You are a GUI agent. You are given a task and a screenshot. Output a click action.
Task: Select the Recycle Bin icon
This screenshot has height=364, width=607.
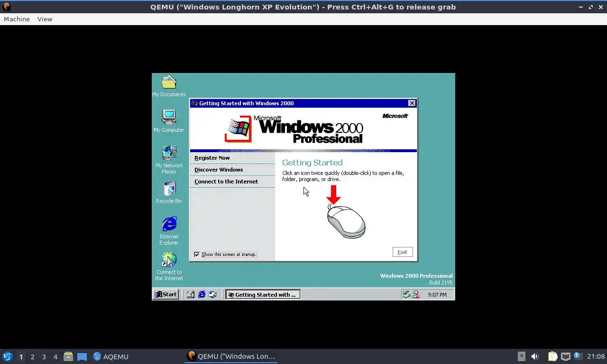click(169, 192)
